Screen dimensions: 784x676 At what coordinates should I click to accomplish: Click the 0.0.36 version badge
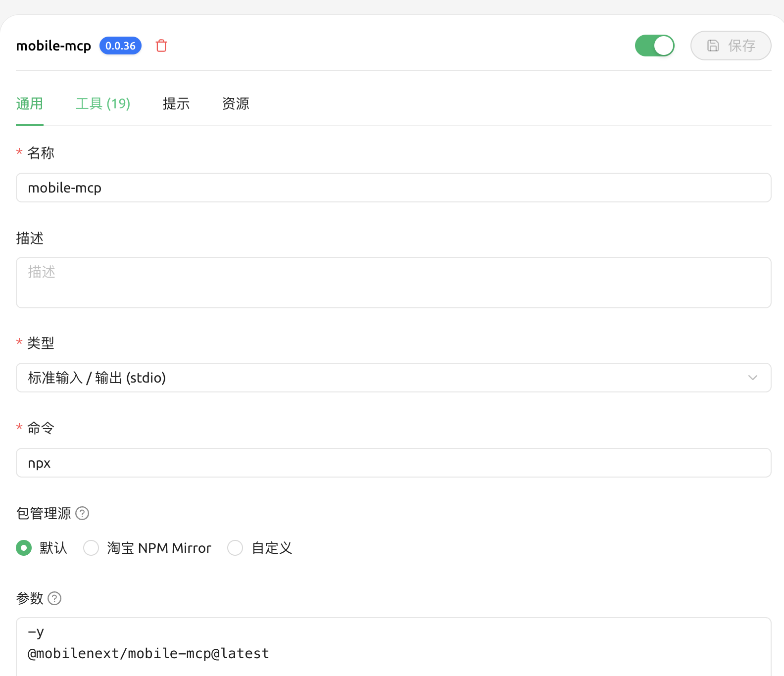pos(120,46)
